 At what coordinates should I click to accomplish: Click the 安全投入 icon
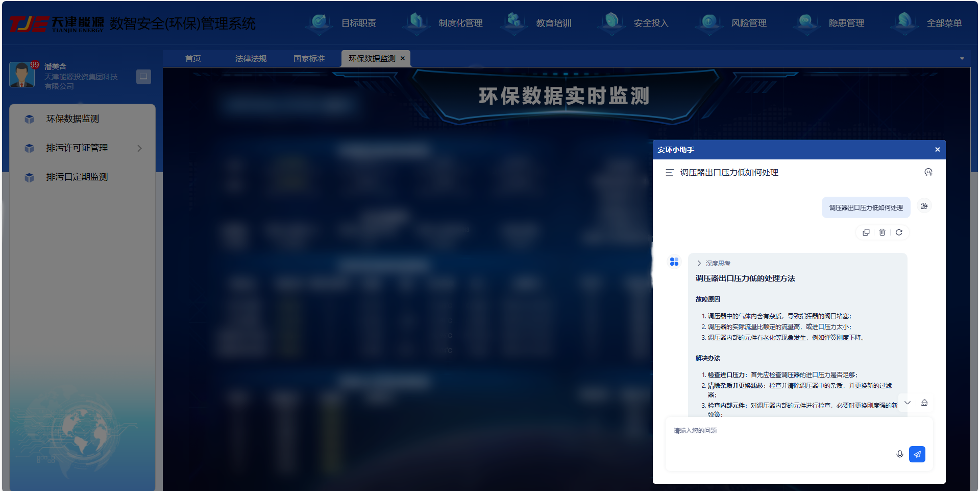coord(611,23)
